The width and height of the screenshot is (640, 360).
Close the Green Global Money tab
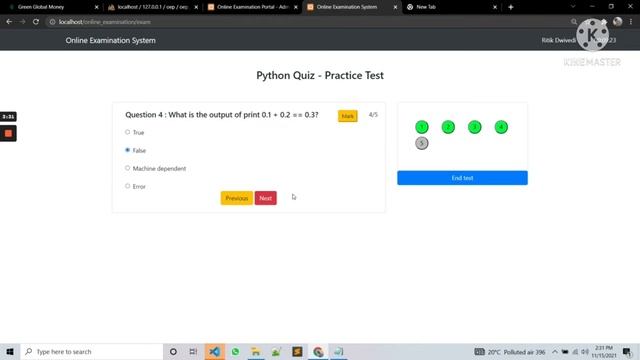[x=97, y=7]
